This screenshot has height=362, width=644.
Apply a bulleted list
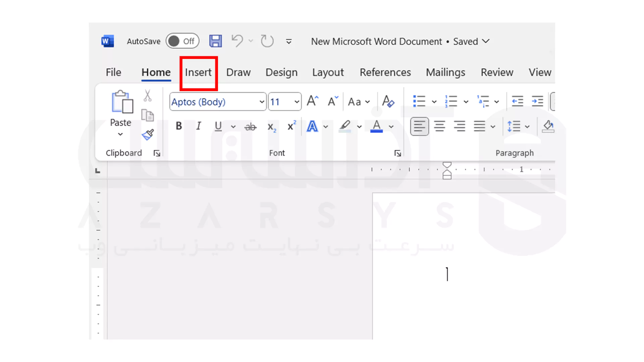coord(419,101)
